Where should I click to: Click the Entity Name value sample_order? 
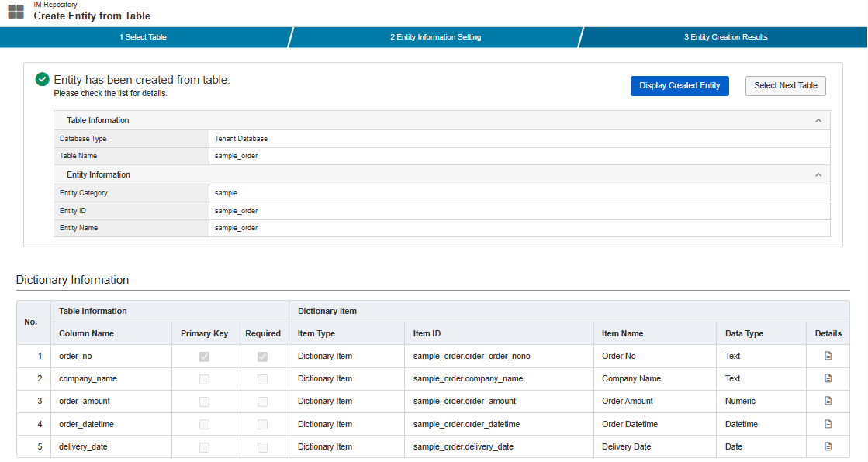[237, 228]
